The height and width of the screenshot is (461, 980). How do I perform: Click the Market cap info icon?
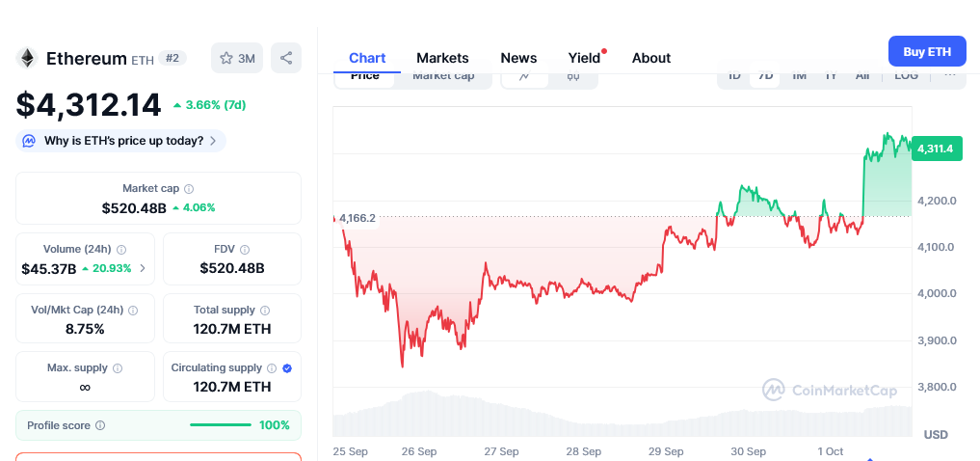189,189
